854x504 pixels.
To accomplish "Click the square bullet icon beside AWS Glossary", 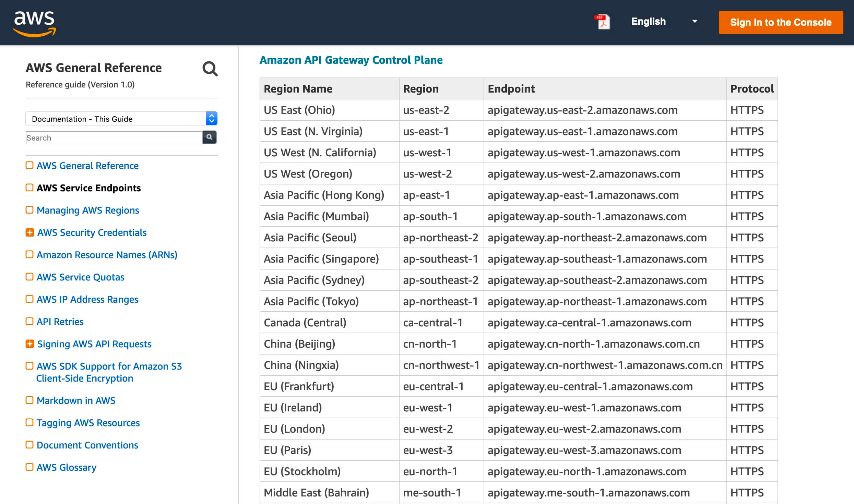I will [x=29, y=467].
